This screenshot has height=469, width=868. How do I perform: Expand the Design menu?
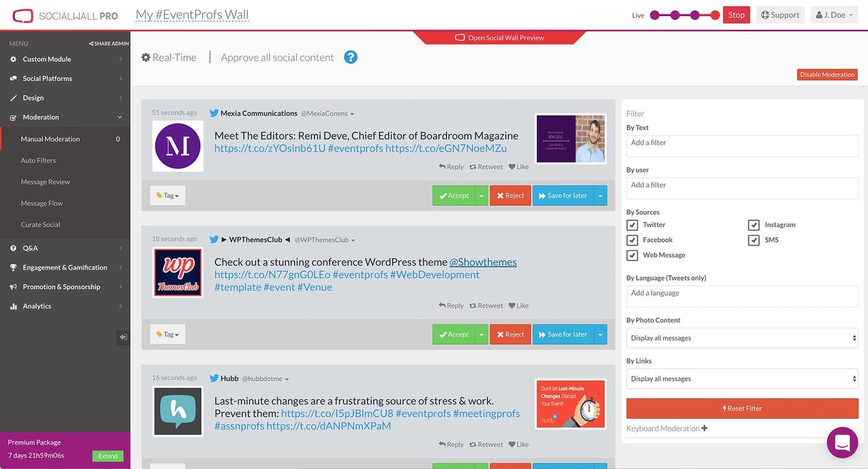(x=65, y=97)
